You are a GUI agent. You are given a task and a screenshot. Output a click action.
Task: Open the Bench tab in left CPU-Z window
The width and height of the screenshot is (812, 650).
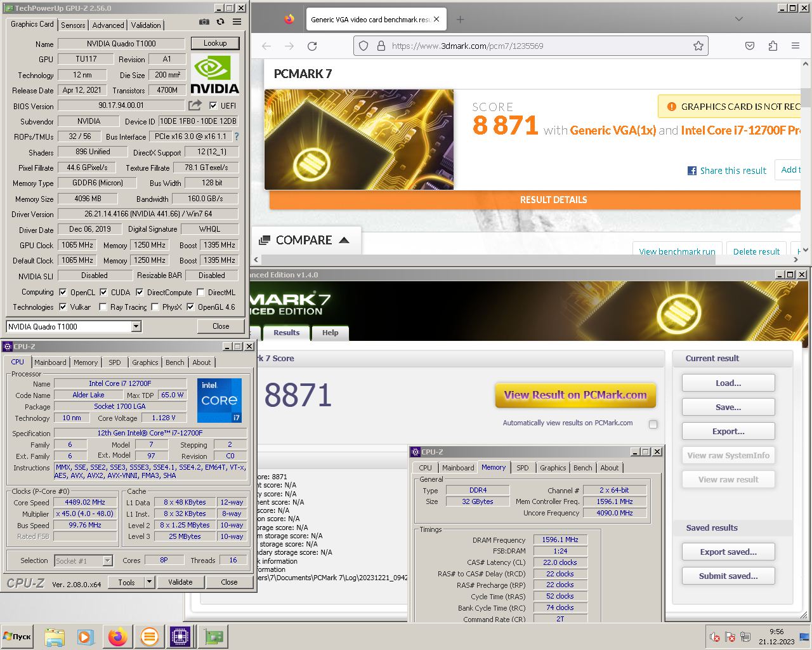(x=175, y=362)
